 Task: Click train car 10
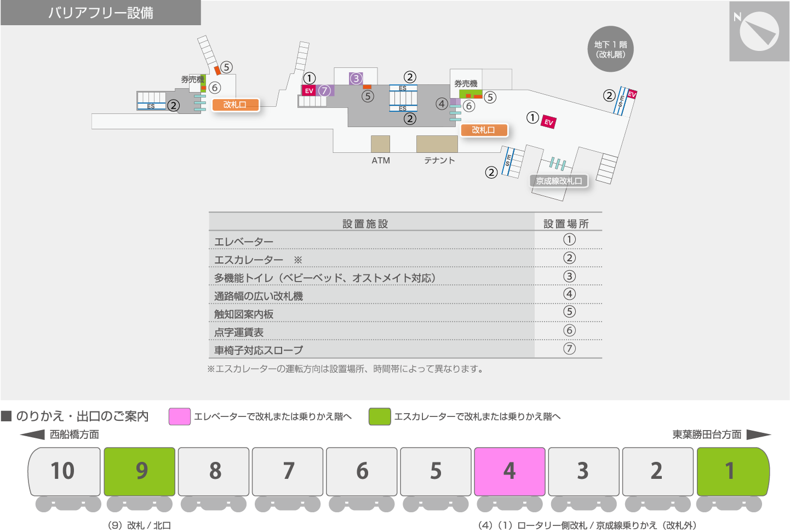click(64, 471)
